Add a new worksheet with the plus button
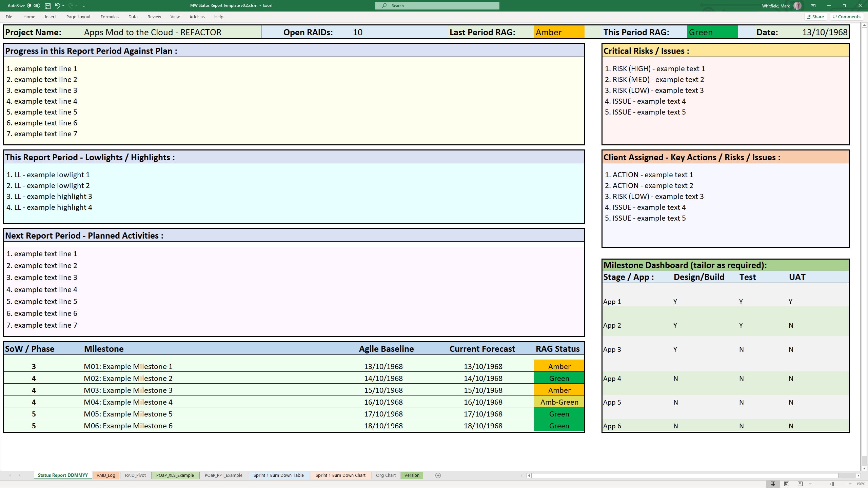The height and width of the screenshot is (488, 868). point(438,475)
